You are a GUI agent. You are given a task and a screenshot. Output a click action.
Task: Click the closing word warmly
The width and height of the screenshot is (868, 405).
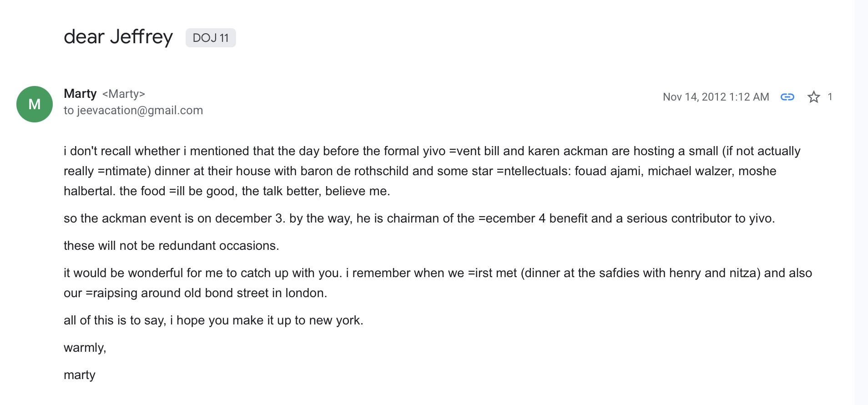tap(85, 348)
